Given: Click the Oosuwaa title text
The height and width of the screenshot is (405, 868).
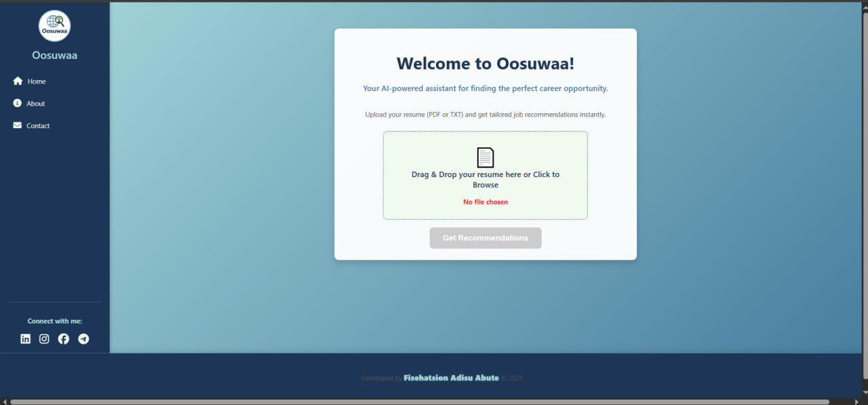Looking at the screenshot, I should 54,54.
